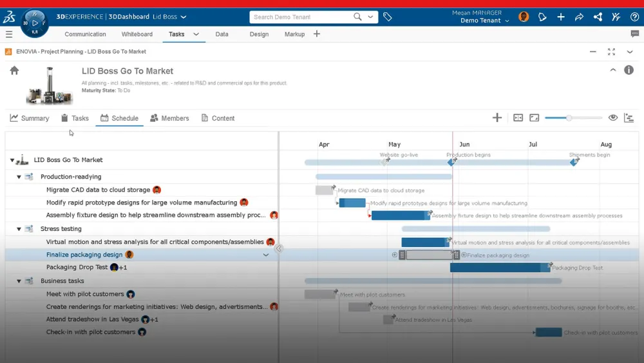Click in Search Demo Tenant field
The image size is (644, 363).
coord(302,17)
